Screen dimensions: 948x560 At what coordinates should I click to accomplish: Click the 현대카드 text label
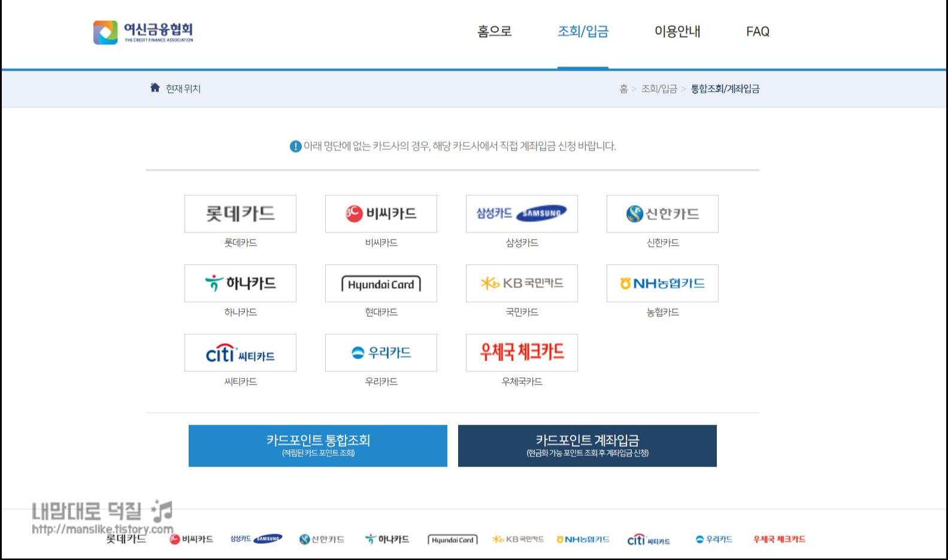pyautogui.click(x=381, y=312)
